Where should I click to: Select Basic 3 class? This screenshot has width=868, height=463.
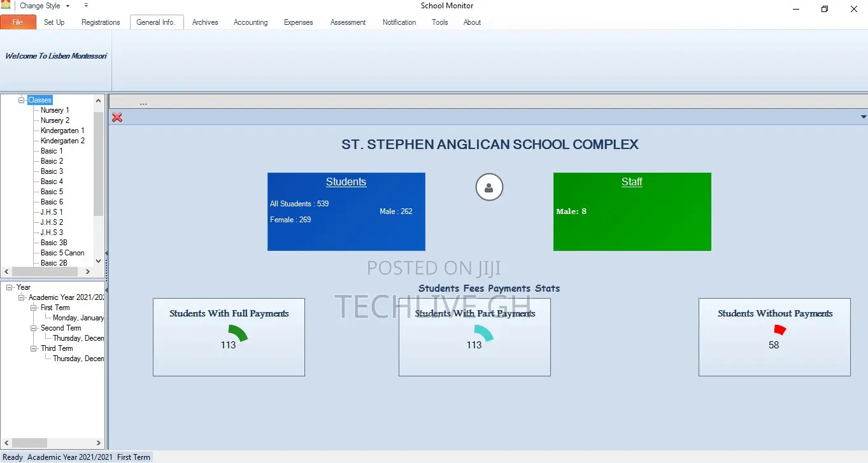point(52,171)
